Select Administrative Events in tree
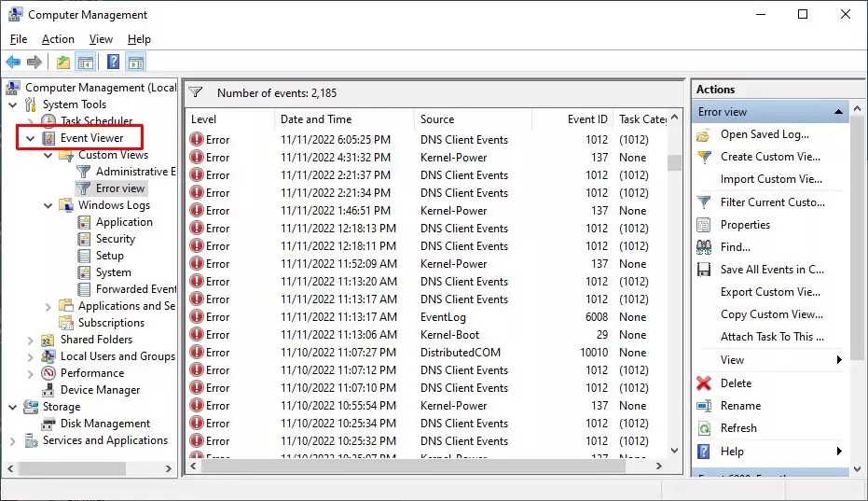 (135, 172)
